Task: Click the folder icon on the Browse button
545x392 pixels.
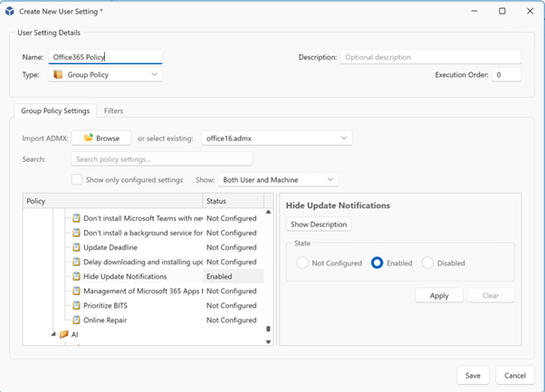Action: tap(88, 139)
